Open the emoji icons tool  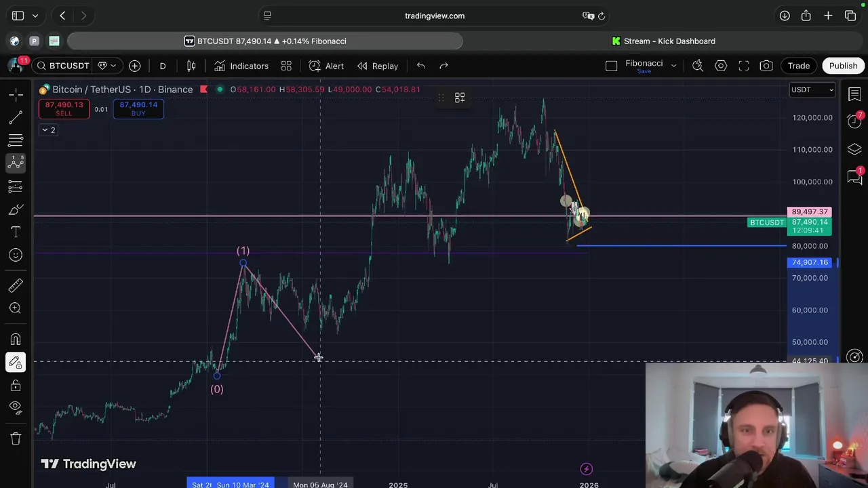pos(16,255)
